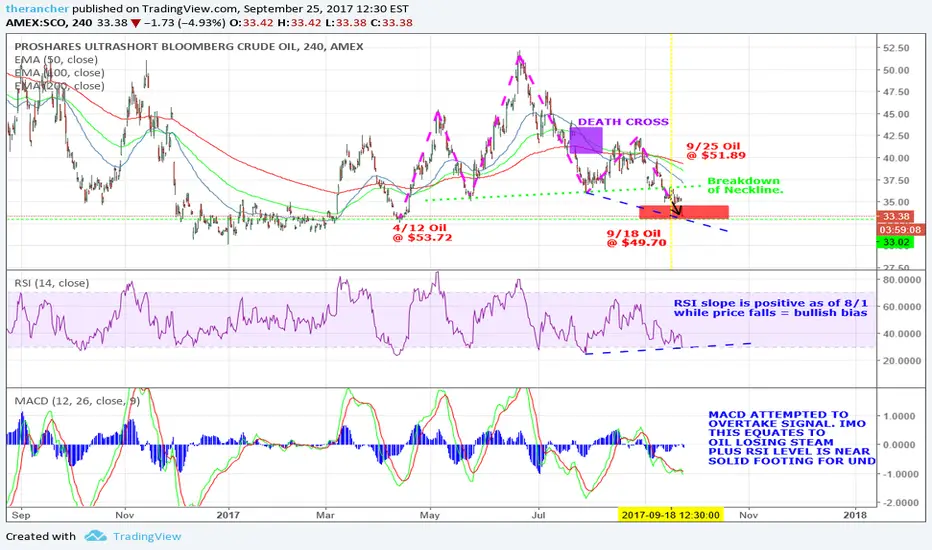Click the 'DEATH CROSS' annotation text
The width and height of the screenshot is (932, 550).
tap(623, 122)
